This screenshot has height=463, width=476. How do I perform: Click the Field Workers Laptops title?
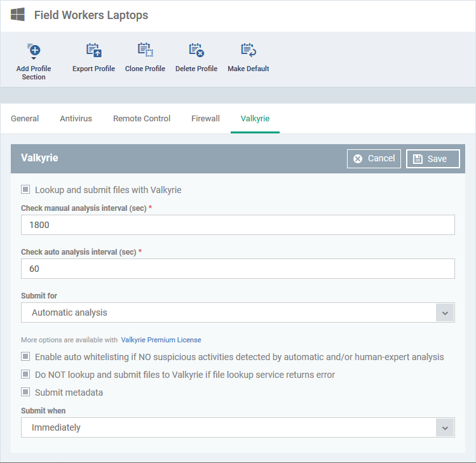[91, 15]
